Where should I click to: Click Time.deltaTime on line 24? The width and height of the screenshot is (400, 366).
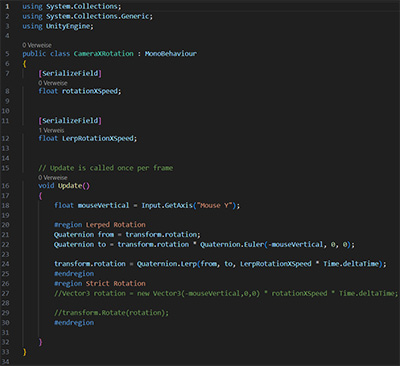pos(351,264)
